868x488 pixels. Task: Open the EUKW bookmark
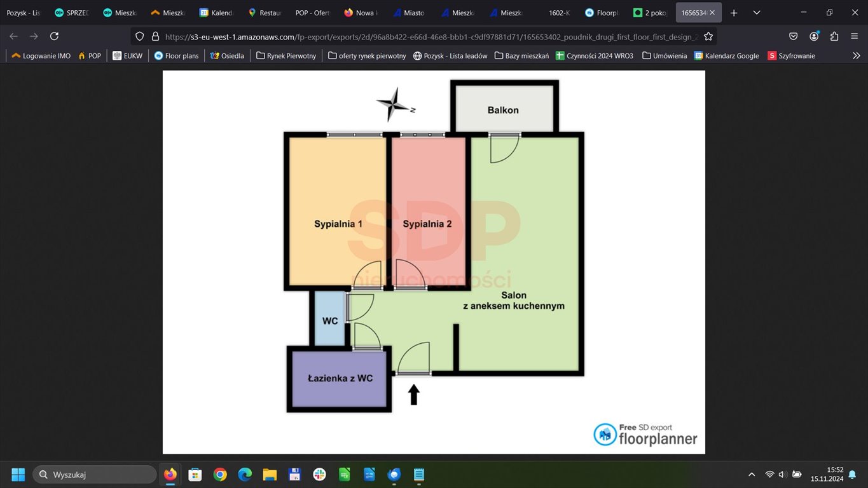point(128,56)
